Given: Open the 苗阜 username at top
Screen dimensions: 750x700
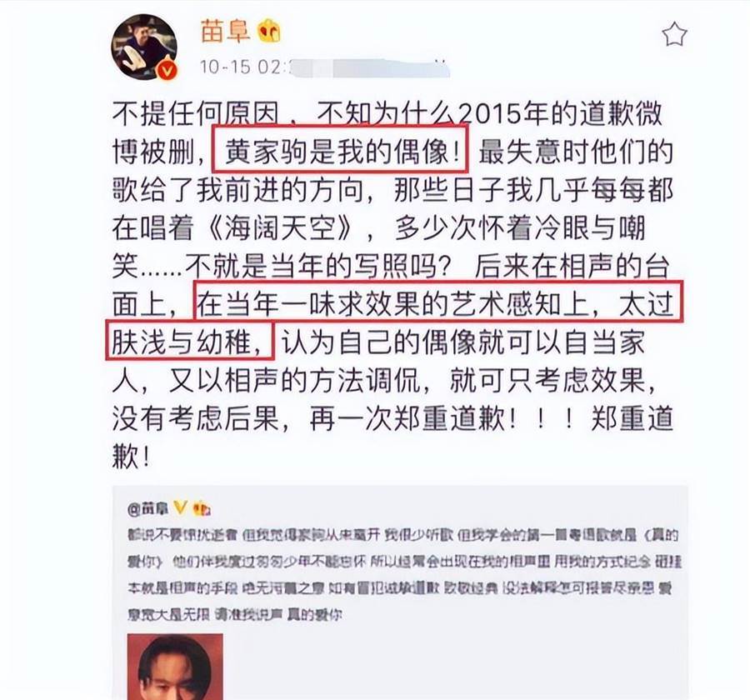Looking at the screenshot, I should tap(225, 32).
